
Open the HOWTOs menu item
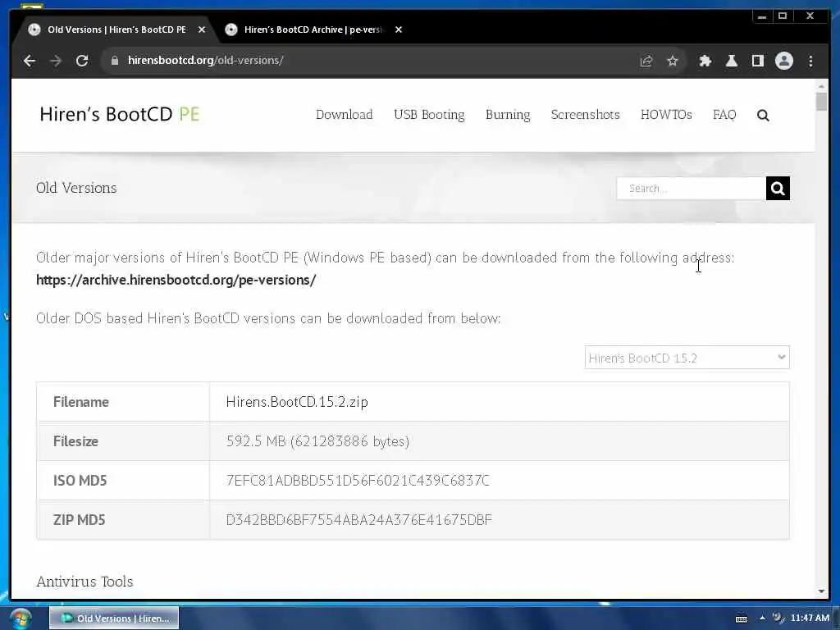(666, 115)
